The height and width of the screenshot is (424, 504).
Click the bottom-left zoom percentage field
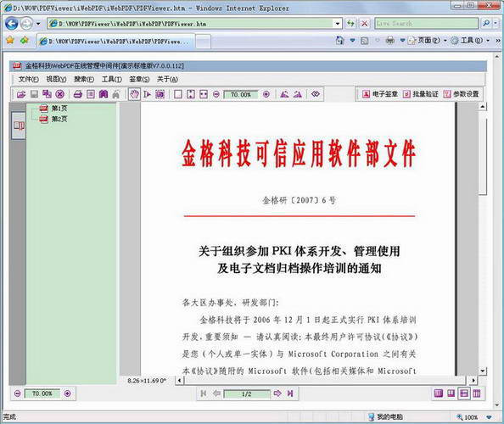[42, 393]
